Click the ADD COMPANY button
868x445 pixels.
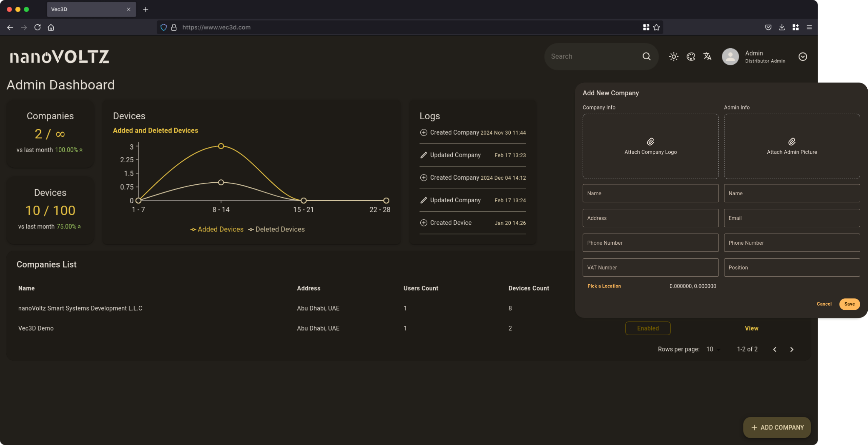[x=777, y=427]
